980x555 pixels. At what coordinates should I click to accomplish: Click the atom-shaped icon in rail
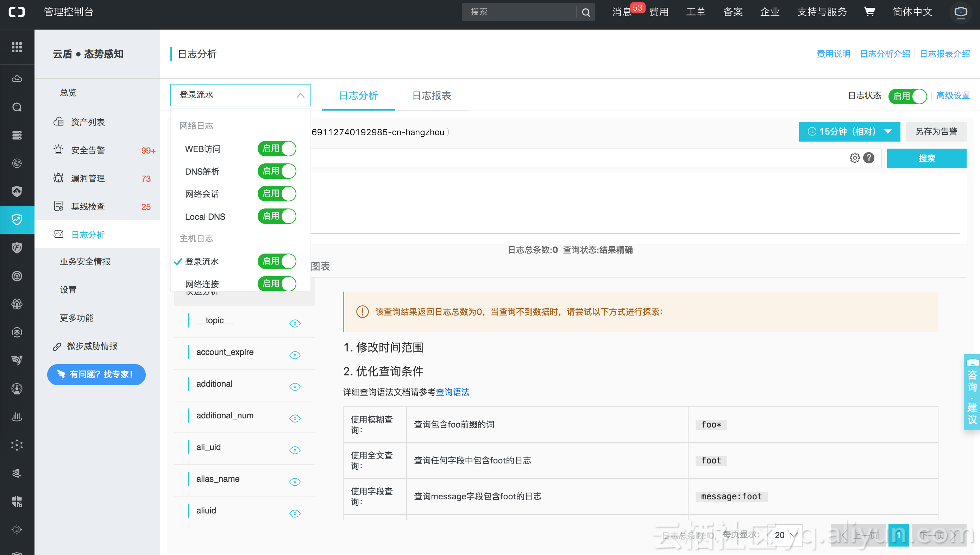tap(17, 304)
